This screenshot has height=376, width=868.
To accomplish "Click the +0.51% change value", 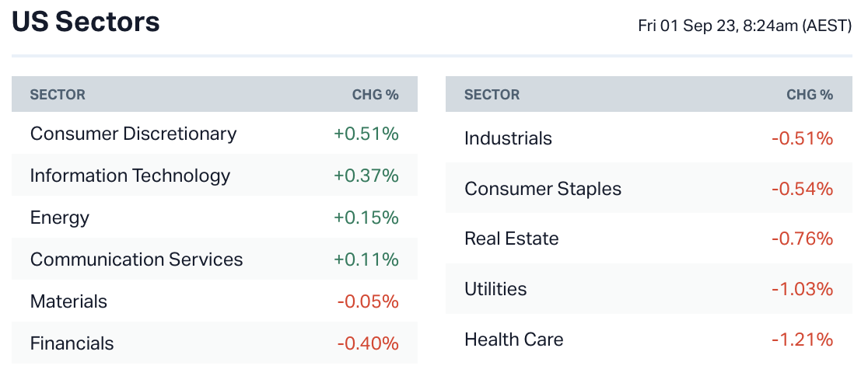I will [366, 134].
